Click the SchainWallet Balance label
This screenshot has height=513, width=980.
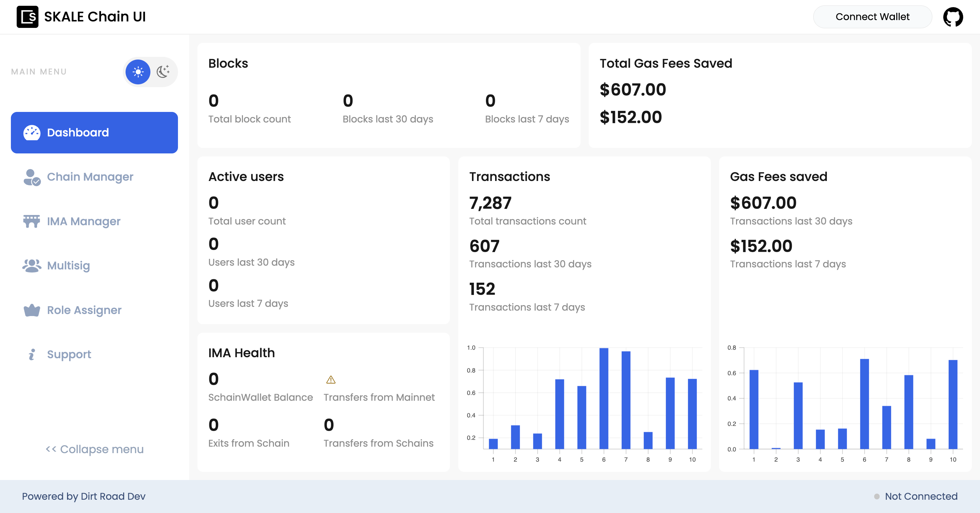coord(261,397)
